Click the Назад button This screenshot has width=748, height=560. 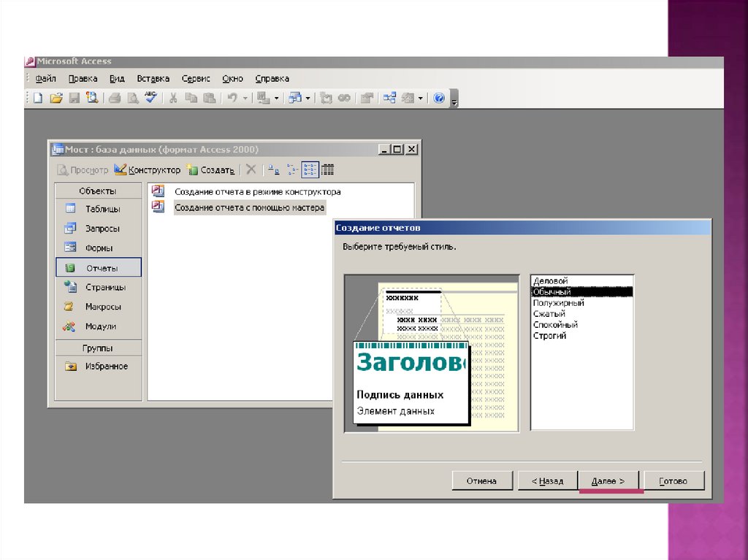point(548,481)
